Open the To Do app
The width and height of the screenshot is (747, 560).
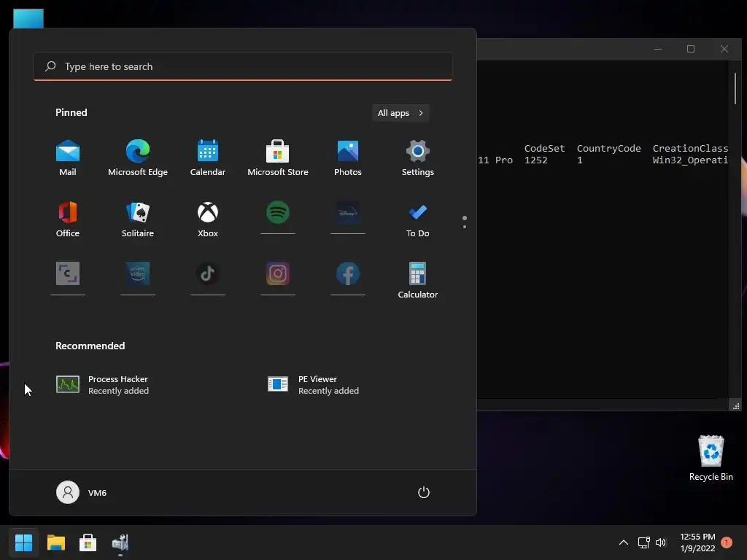(x=418, y=219)
